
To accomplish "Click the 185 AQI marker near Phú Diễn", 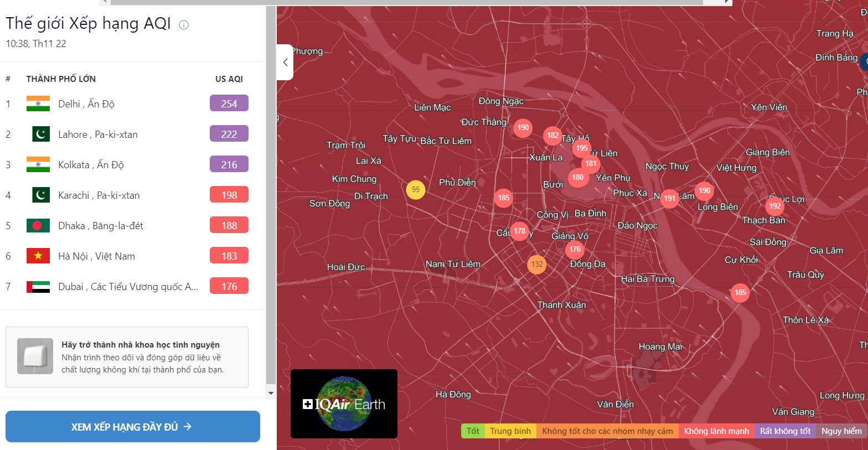I will coord(503,198).
